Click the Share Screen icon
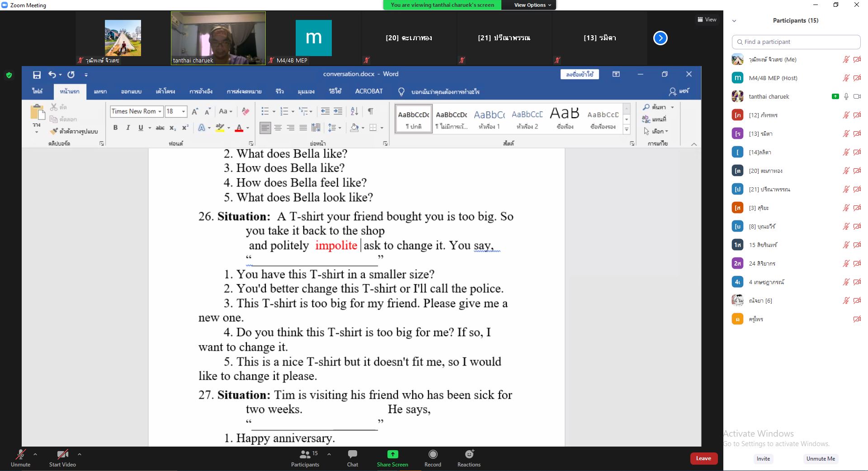868x471 pixels. coord(392,454)
